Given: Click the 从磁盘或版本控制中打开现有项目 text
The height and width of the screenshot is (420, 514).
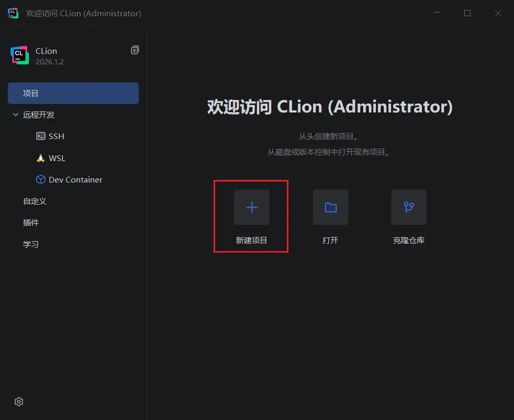Looking at the screenshot, I should [x=328, y=152].
